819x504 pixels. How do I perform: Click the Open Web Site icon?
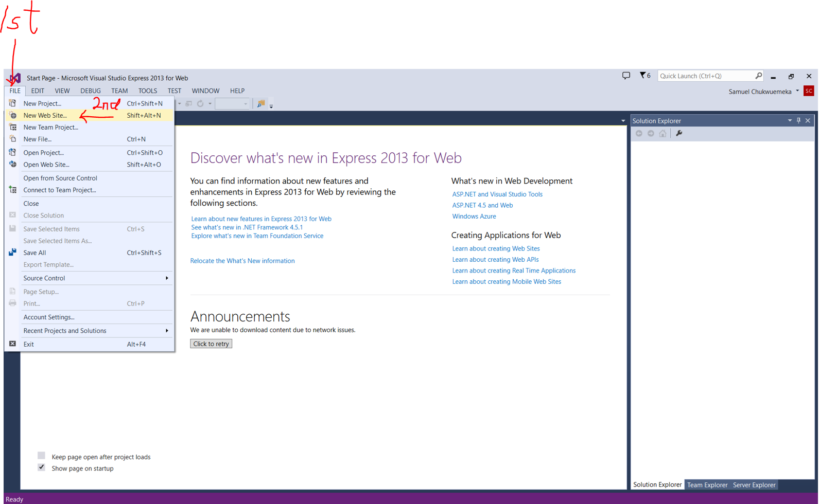tap(12, 164)
